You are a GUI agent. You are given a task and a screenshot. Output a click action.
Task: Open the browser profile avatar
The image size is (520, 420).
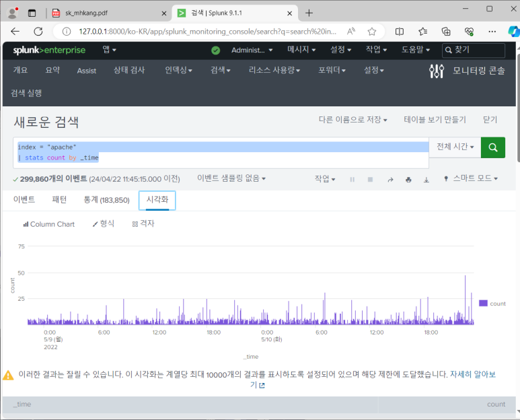(x=13, y=13)
